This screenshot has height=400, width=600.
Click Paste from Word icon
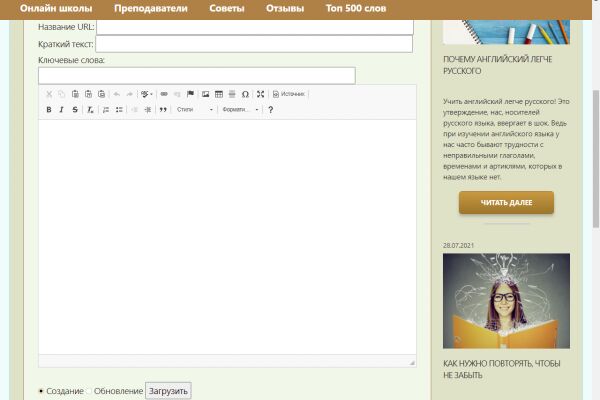[101, 94]
